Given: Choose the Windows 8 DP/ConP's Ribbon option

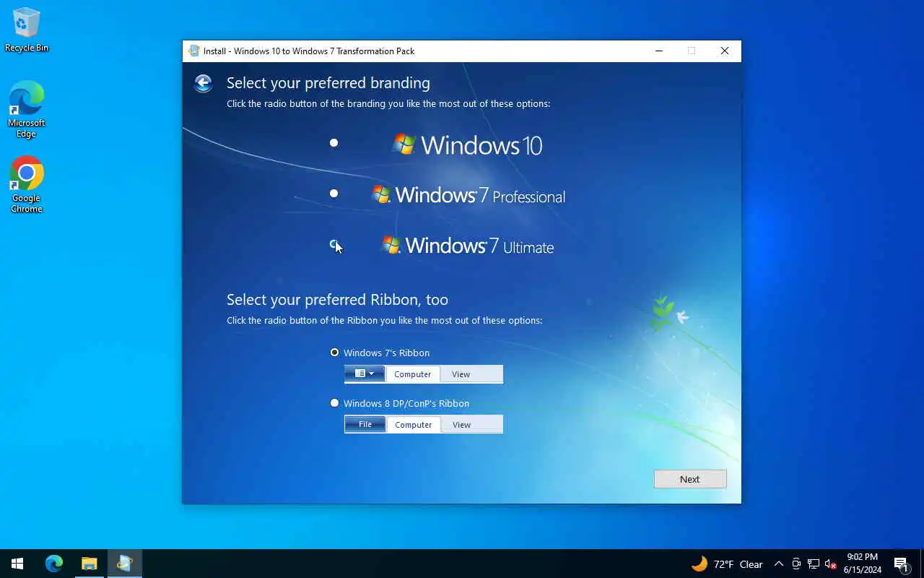Looking at the screenshot, I should coord(399,403).
